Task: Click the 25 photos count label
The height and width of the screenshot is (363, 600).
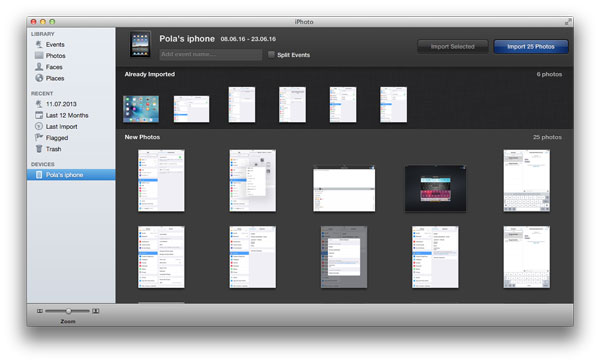Action: tap(547, 137)
